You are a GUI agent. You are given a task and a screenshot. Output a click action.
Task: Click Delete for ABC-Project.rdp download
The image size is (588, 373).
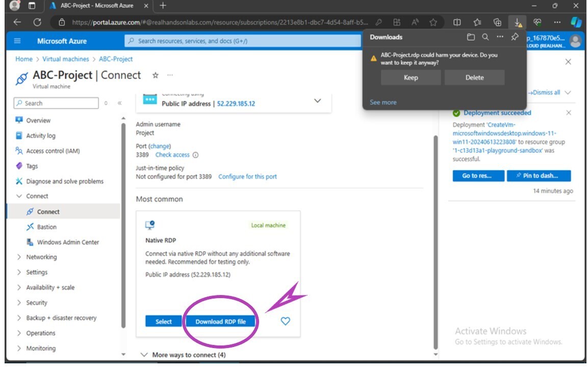coord(474,77)
